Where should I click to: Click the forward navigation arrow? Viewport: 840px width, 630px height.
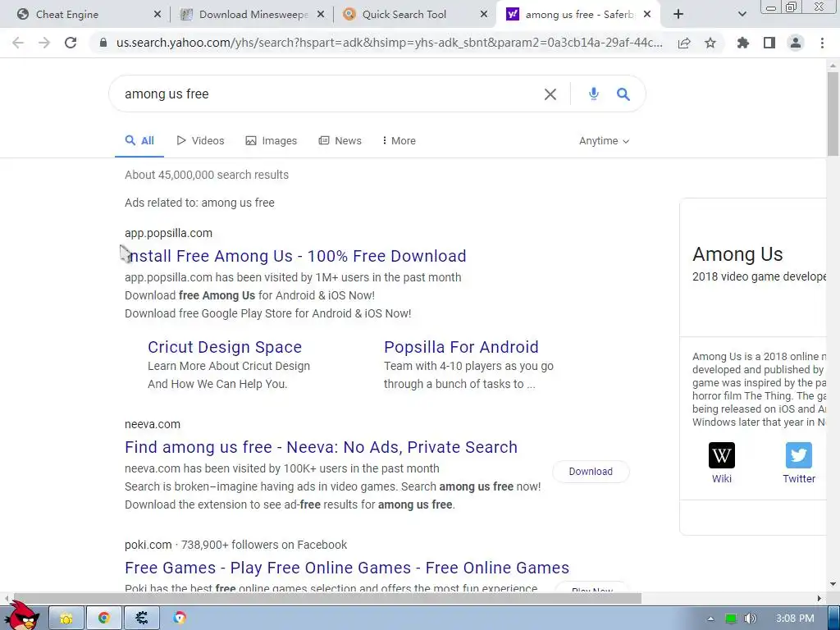[x=44, y=43]
